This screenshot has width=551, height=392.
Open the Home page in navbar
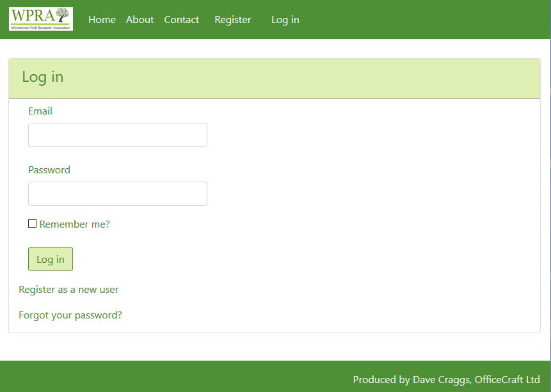pyautogui.click(x=102, y=20)
